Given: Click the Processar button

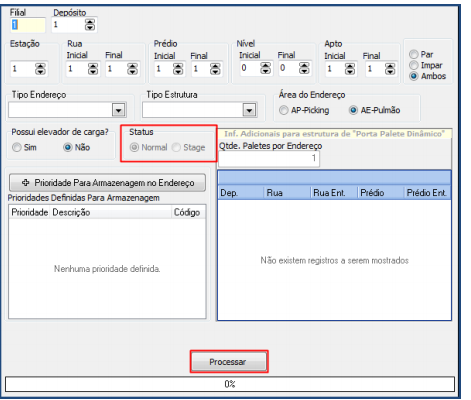Looking at the screenshot, I should tap(229, 362).
